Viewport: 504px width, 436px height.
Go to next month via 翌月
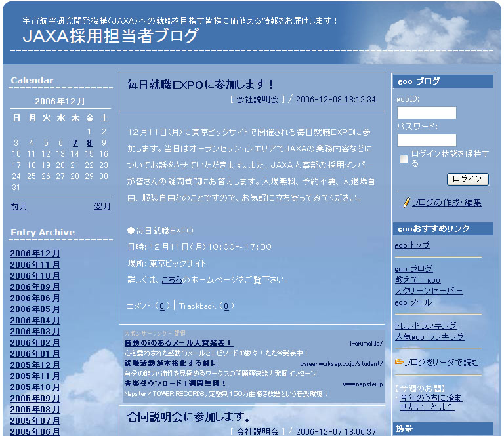[102, 207]
